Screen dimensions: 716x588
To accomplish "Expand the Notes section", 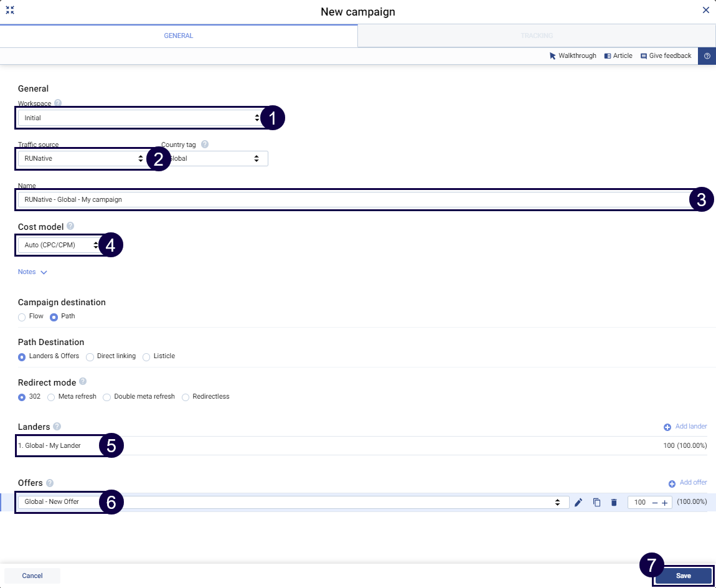I will click(x=32, y=272).
